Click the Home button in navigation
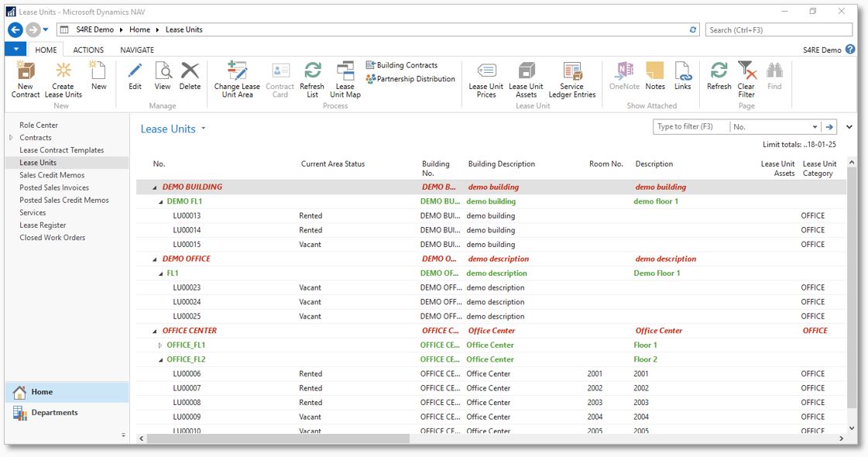Viewport: 868px width, 457px height. click(67, 392)
